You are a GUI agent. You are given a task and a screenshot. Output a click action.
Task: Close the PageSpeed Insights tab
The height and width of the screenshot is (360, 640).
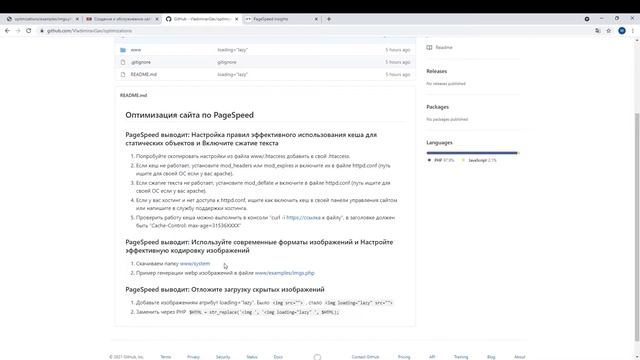pyautogui.click(x=316, y=19)
